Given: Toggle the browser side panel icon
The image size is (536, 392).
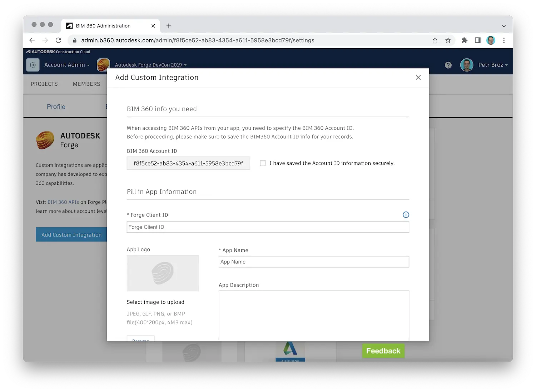Looking at the screenshot, I should (x=477, y=40).
